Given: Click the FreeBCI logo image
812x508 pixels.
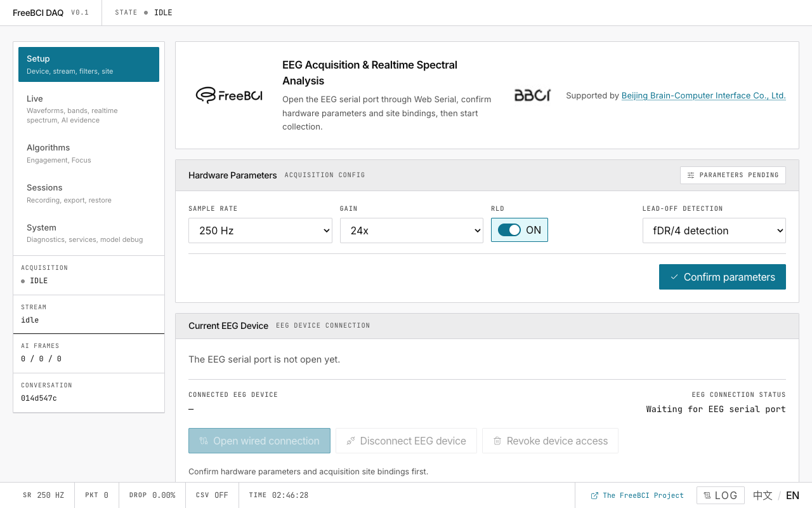Looking at the screenshot, I should click(229, 95).
